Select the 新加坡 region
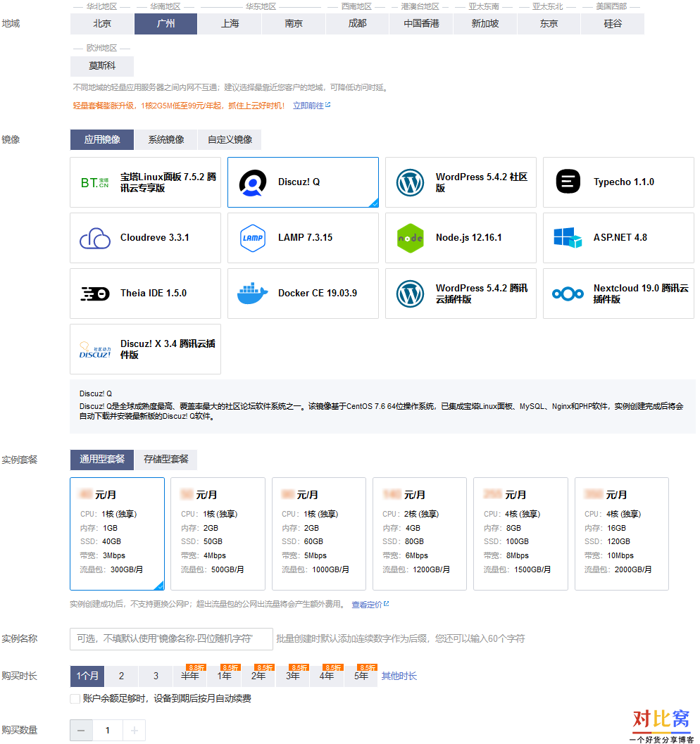Screen dimensions: 700x744 coord(485,24)
